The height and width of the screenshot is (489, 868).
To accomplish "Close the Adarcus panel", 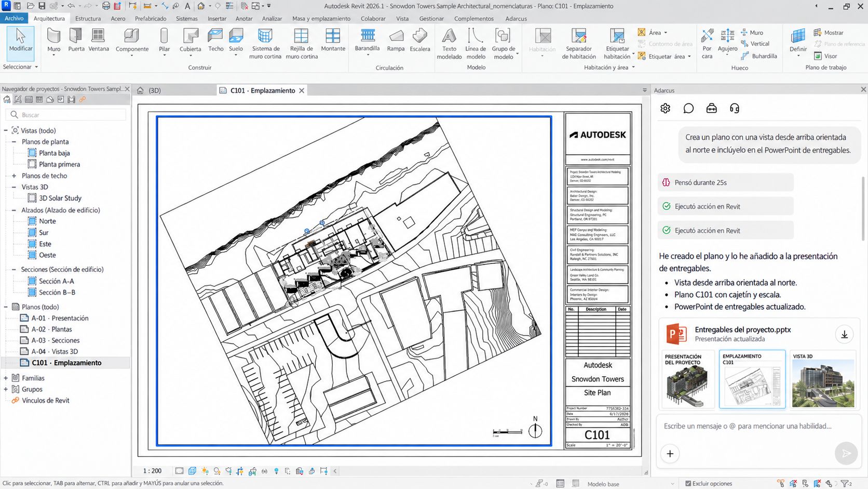I will 863,89.
